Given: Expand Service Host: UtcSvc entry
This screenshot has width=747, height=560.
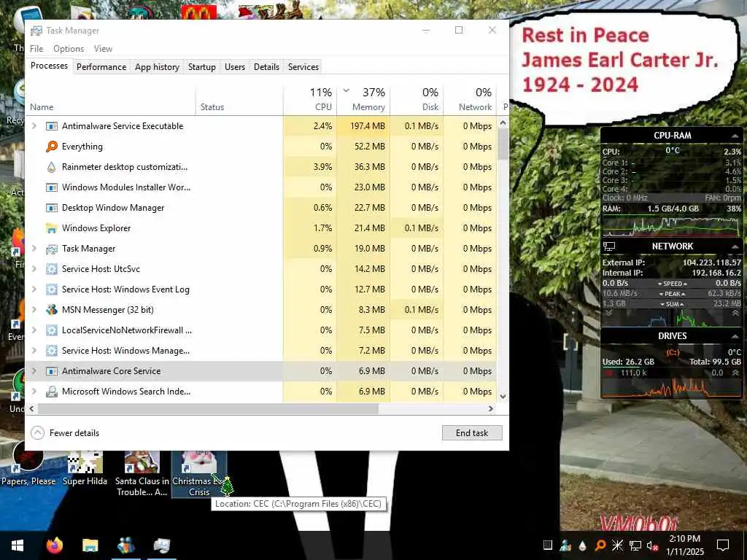Looking at the screenshot, I should click(34, 269).
